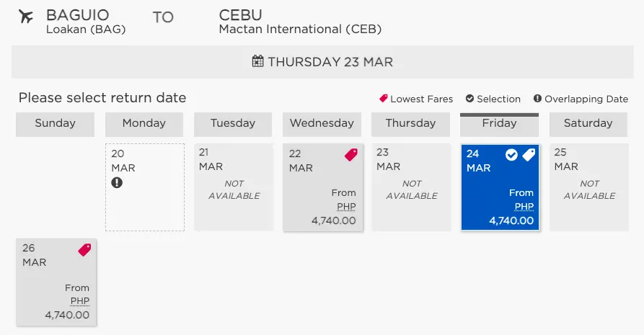The width and height of the screenshot is (644, 335).
Task: Click the Sunday column header
Action: click(55, 125)
